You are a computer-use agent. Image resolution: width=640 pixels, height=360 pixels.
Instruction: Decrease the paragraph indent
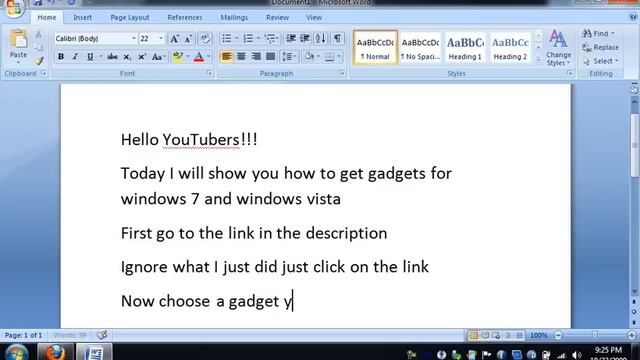click(x=291, y=38)
